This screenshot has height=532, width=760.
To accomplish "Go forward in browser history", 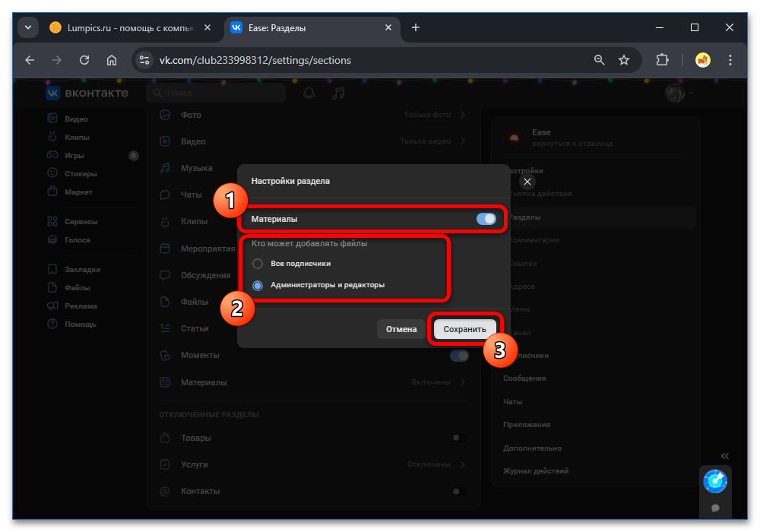I will click(x=57, y=60).
